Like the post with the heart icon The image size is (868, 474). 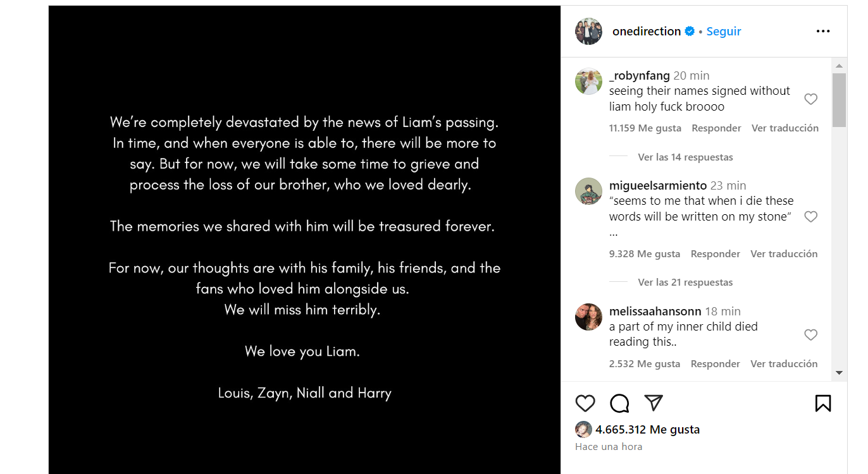[585, 403]
